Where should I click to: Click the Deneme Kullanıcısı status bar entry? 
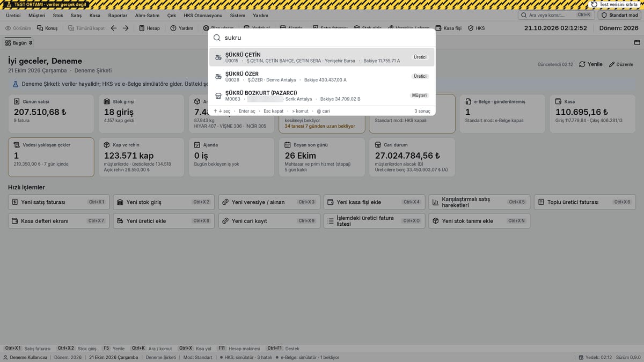(x=26, y=357)
